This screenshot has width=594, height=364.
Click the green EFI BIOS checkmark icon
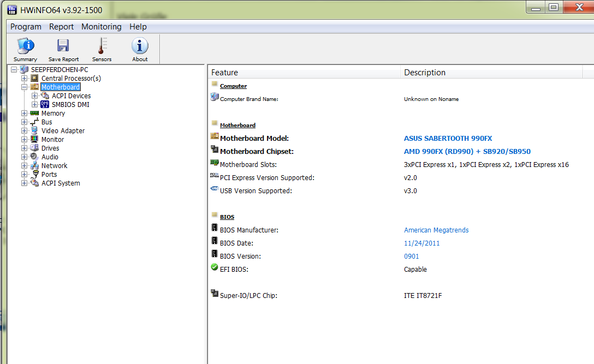[215, 267]
